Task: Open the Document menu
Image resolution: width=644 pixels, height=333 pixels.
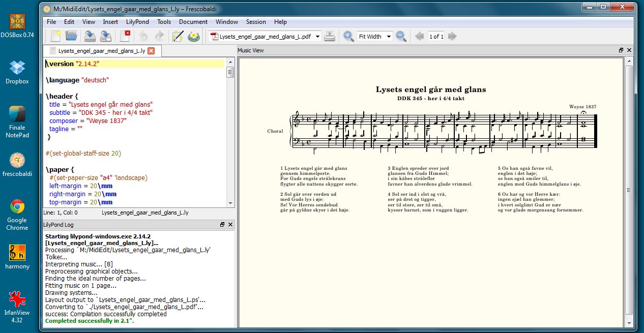Action: (x=193, y=22)
